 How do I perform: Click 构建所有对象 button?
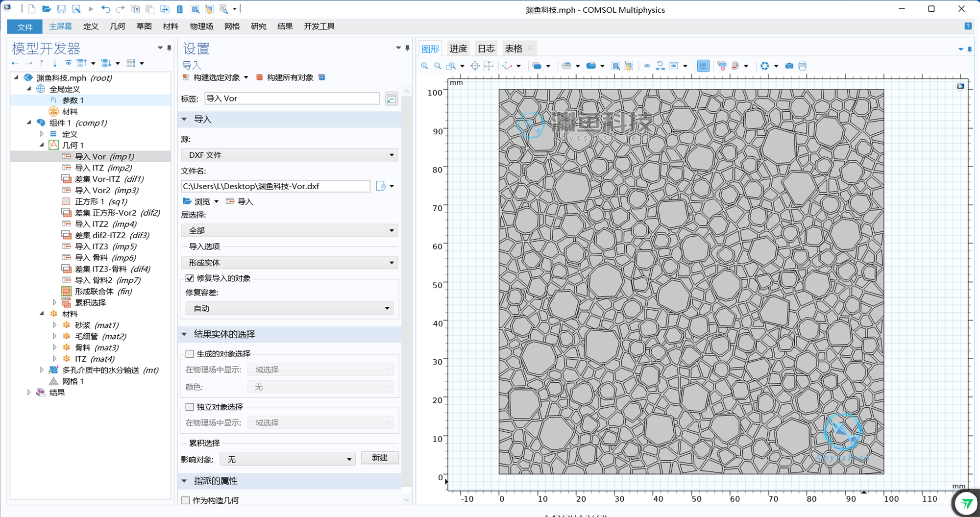pyautogui.click(x=285, y=77)
